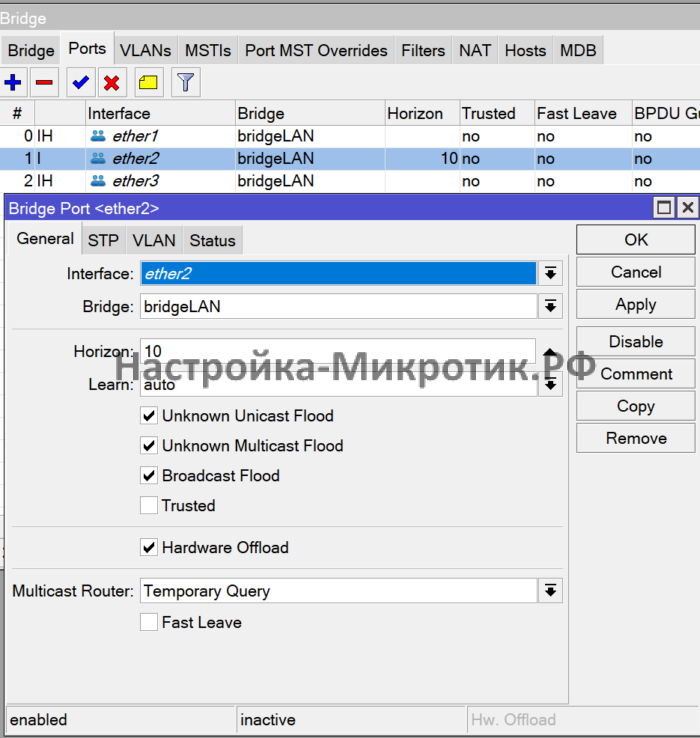Expand the Interface dropdown list
The width and height of the screenshot is (700, 738).
click(x=550, y=274)
